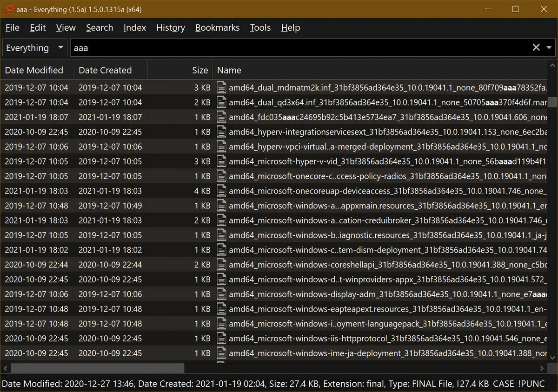The height and width of the screenshot is (392, 558).
Task: Click the file icon of amd64_microsoft-windows-eapteapext.resources
Action: [x=222, y=309]
